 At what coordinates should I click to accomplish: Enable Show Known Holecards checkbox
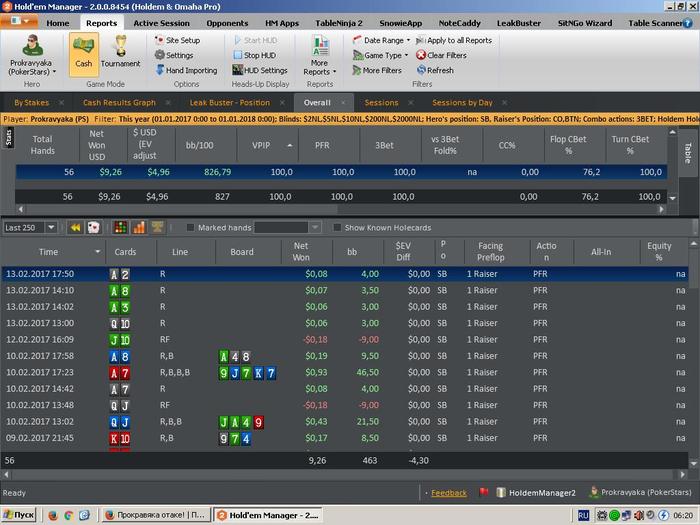(337, 228)
